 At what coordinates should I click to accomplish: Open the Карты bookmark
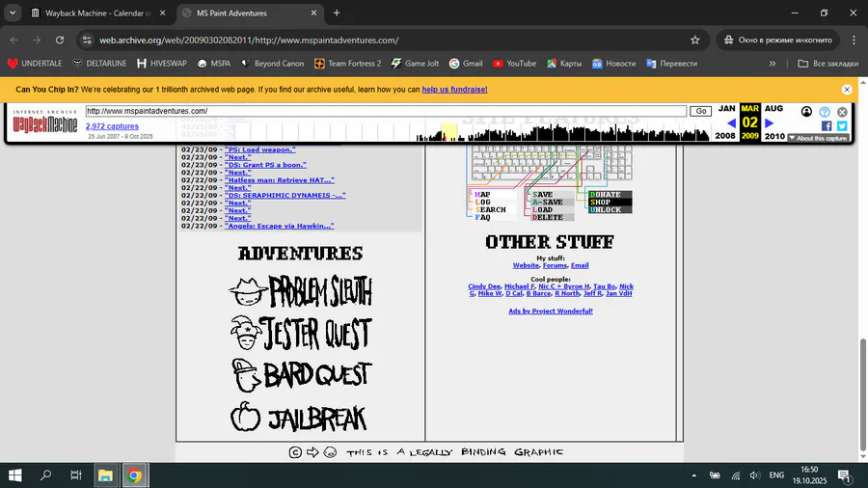pos(564,64)
